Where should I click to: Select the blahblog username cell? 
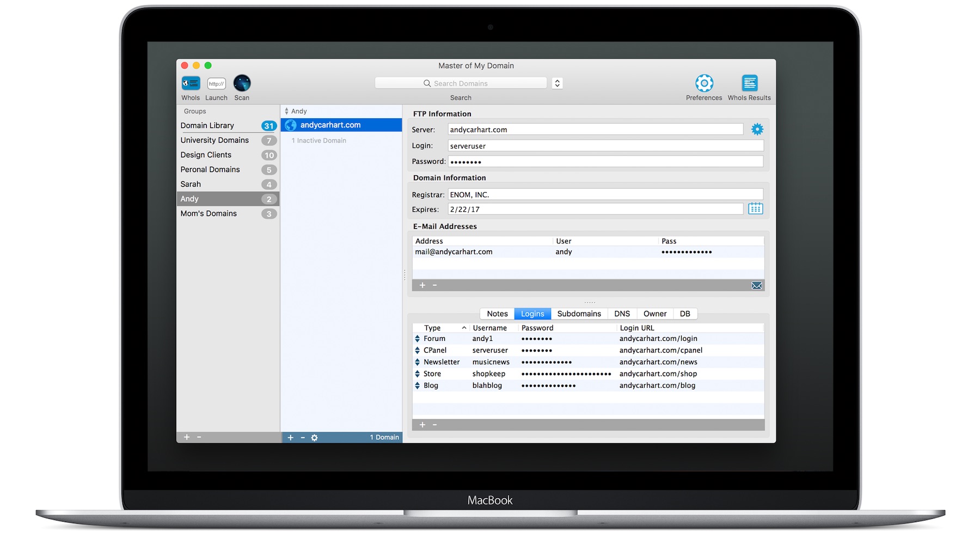487,385
